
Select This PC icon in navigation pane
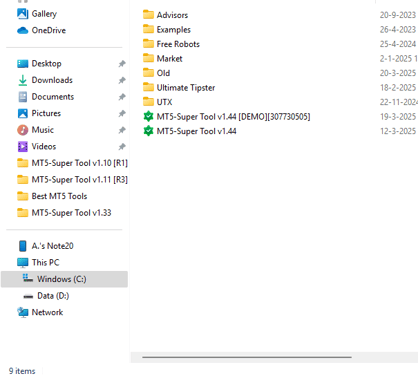(23, 263)
